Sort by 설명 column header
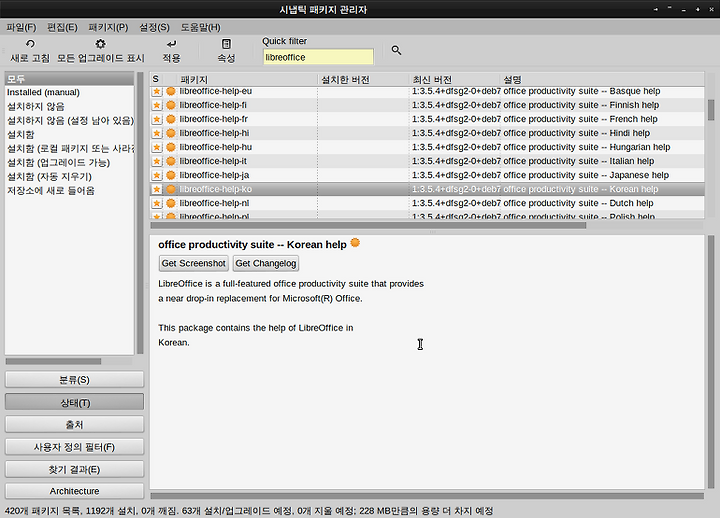Screen dimensions: 720x518 coord(602,79)
